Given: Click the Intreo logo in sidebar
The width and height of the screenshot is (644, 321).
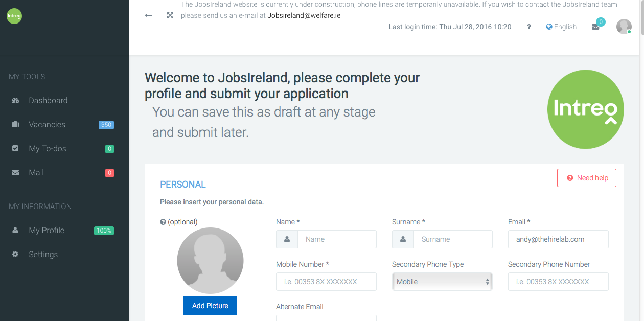Looking at the screenshot, I should tap(14, 16).
